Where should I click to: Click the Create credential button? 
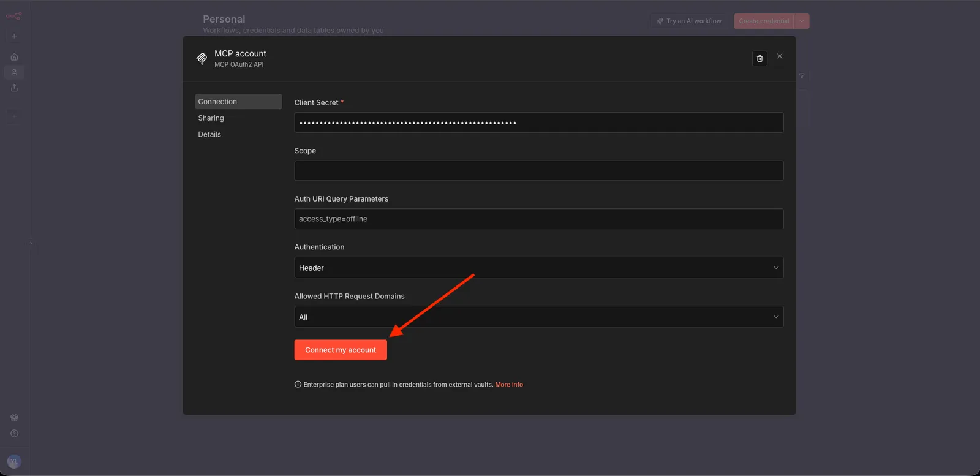pos(764,21)
